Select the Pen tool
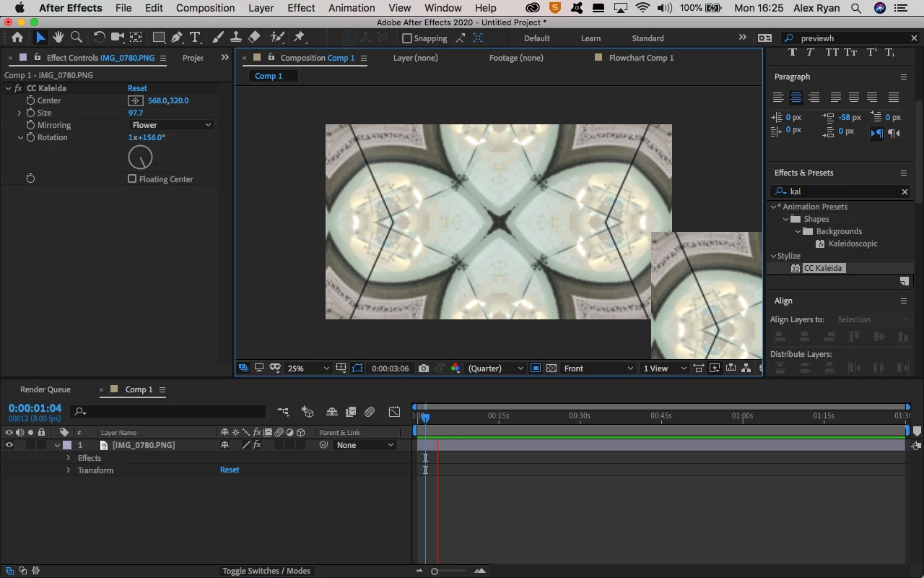 (176, 38)
